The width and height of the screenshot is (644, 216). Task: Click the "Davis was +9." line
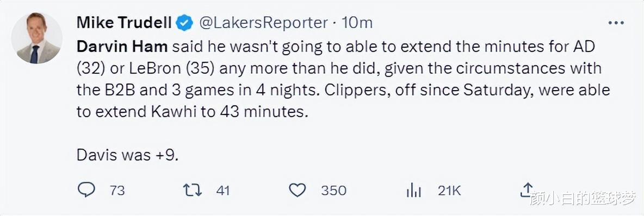(x=128, y=155)
